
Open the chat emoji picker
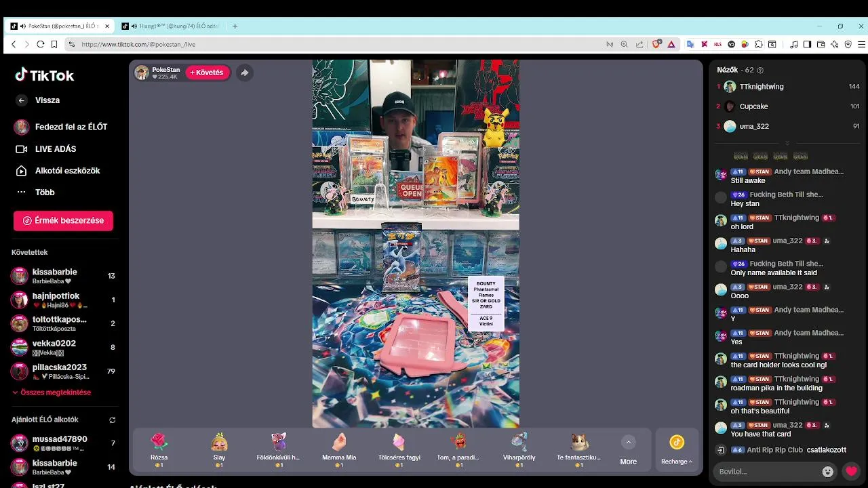coord(827,471)
